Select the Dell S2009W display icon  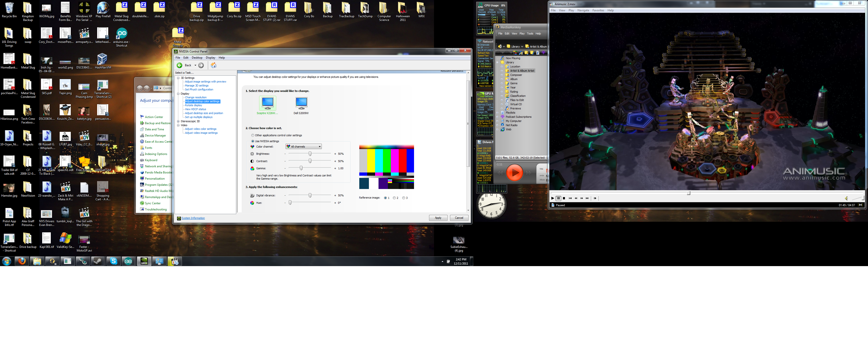(x=301, y=103)
